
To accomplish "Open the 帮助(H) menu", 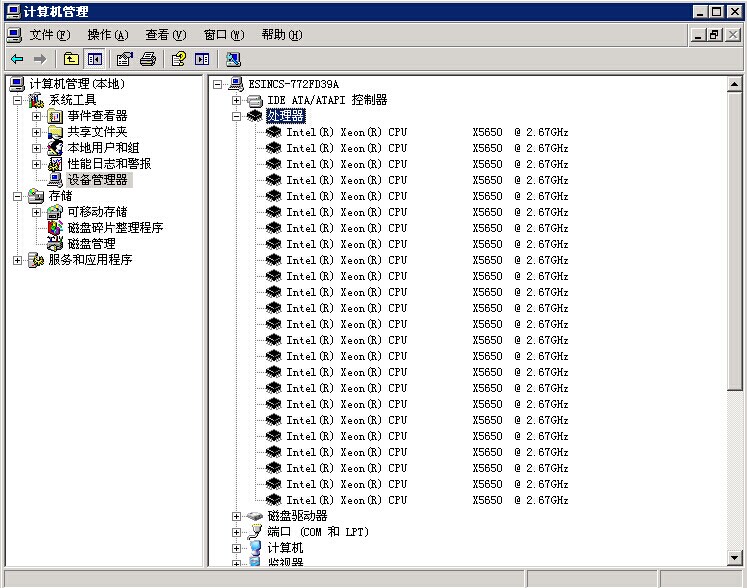I will (x=281, y=35).
